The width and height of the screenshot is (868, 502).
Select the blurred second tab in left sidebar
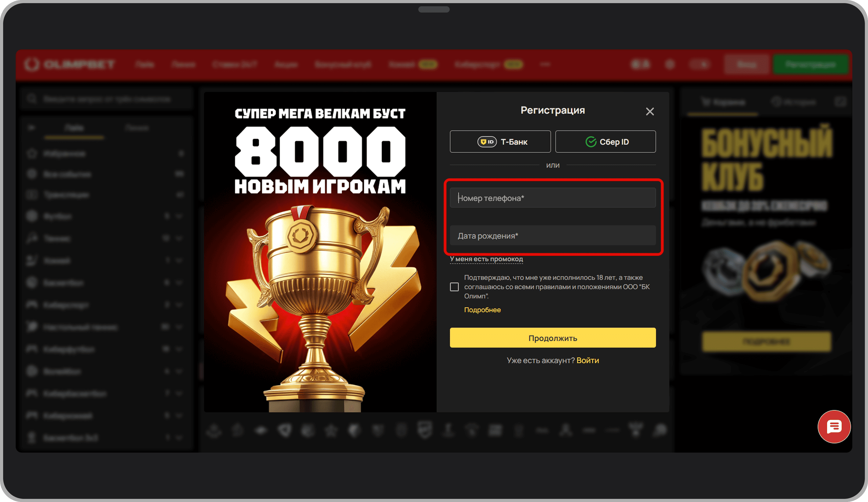(137, 128)
